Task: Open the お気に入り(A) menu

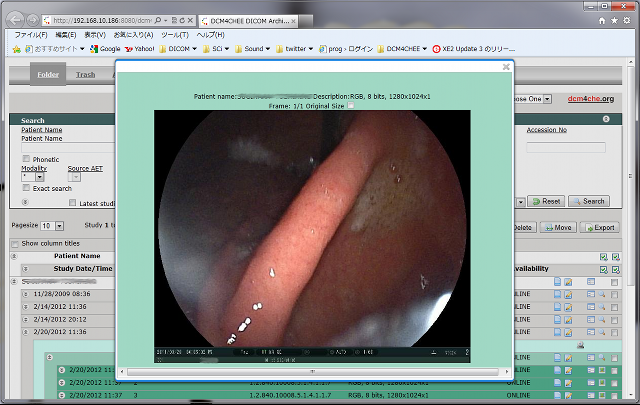Action: (133, 35)
